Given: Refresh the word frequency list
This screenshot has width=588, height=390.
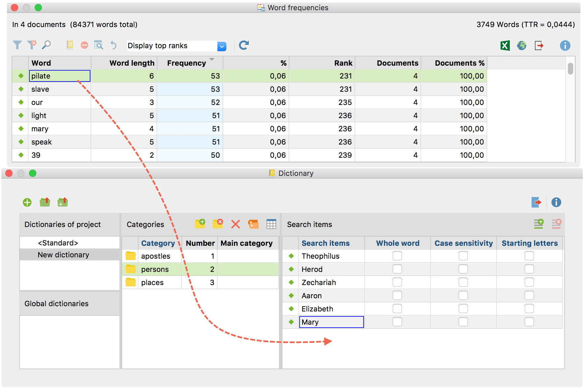Looking at the screenshot, I should [244, 45].
